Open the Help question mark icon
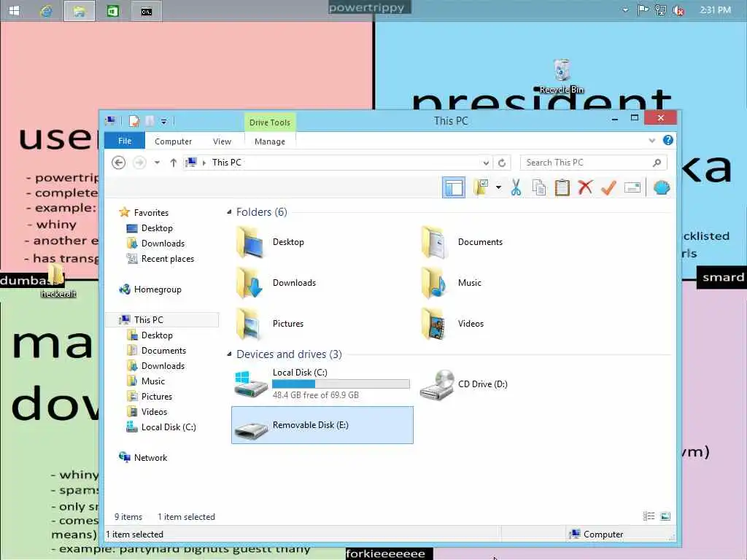The width and height of the screenshot is (747, 560). pyautogui.click(x=668, y=140)
